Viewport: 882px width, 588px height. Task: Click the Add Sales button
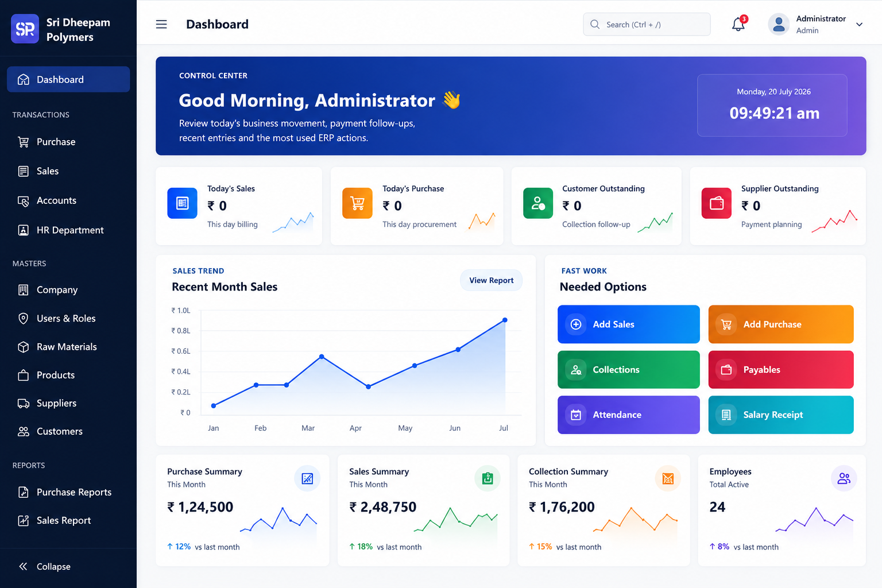629,324
